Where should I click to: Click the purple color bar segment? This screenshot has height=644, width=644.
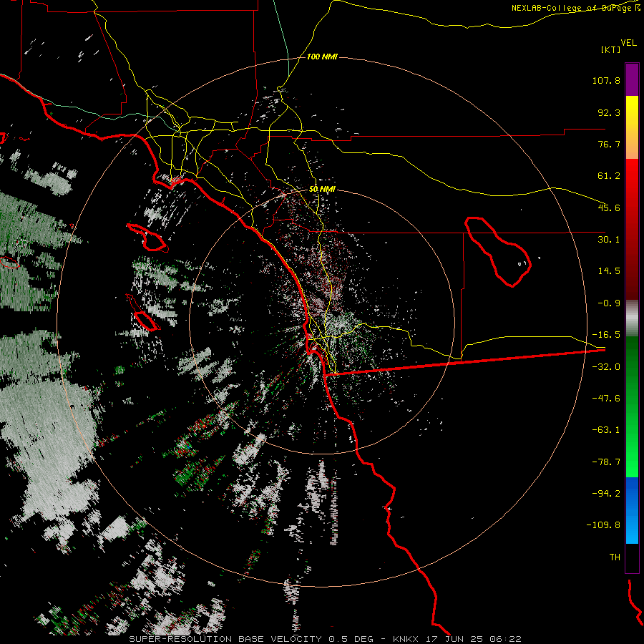(x=632, y=80)
